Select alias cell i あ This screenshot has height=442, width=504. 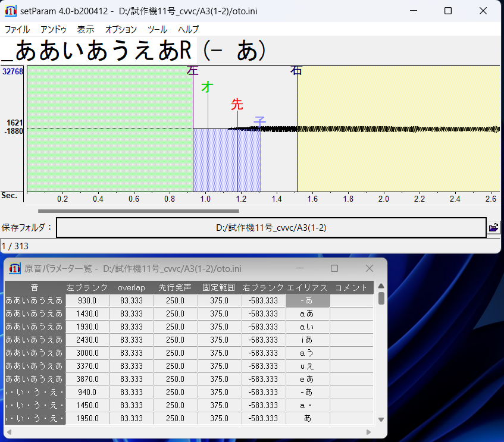(x=307, y=340)
